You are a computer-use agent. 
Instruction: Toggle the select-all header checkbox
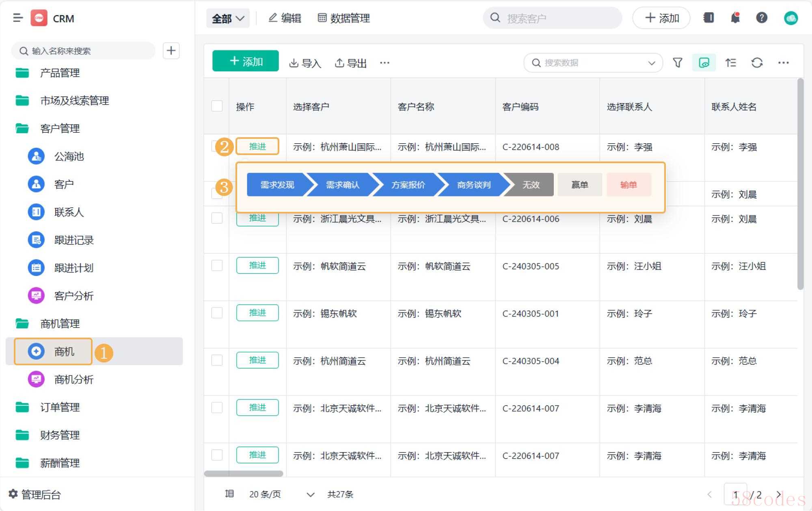[x=217, y=106]
